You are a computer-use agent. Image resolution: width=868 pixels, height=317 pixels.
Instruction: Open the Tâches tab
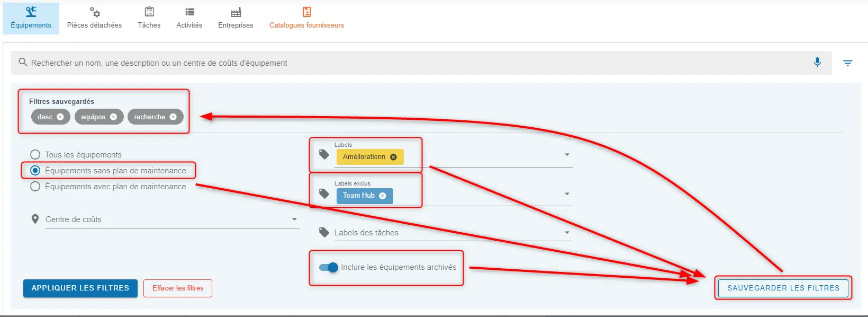[x=149, y=19]
